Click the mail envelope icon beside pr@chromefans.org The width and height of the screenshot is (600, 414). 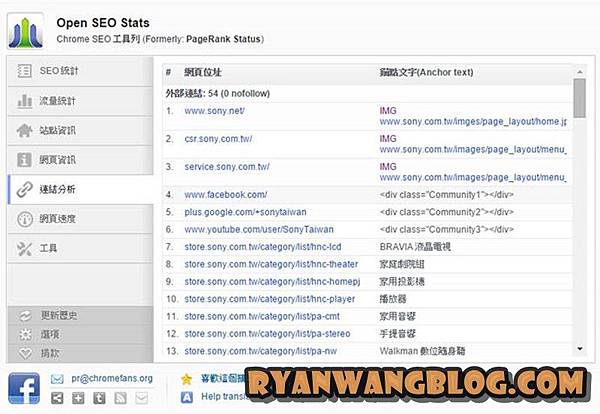pos(57,379)
